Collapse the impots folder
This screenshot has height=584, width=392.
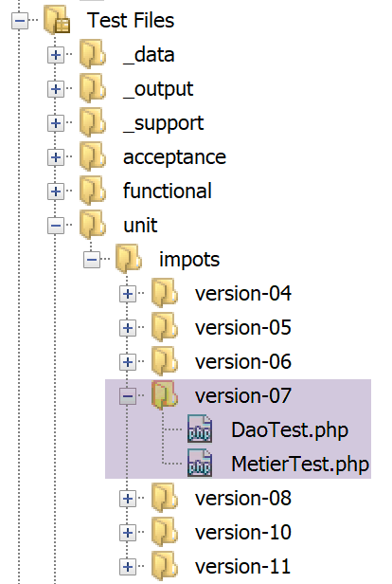(x=92, y=259)
